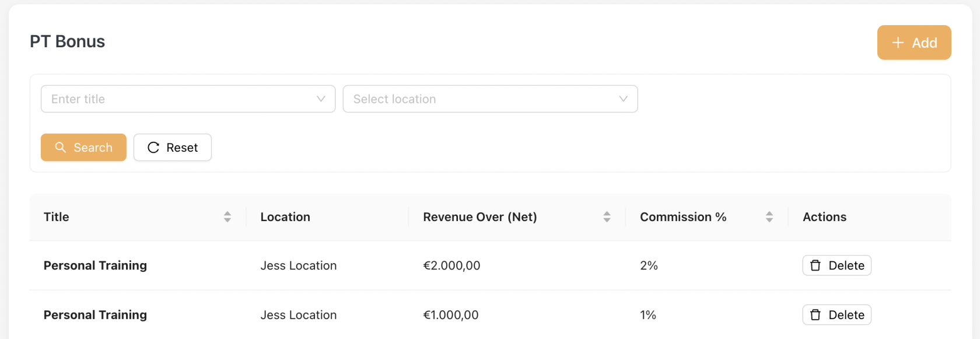Screen dimensions: 980x339
Task: Click the magnifier icon in Search button
Action: coord(60,148)
